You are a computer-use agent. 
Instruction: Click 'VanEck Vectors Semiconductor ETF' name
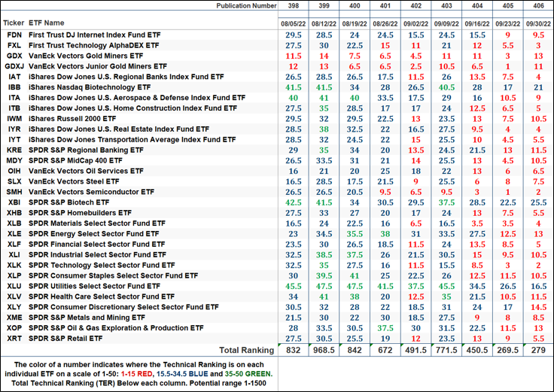[91, 192]
